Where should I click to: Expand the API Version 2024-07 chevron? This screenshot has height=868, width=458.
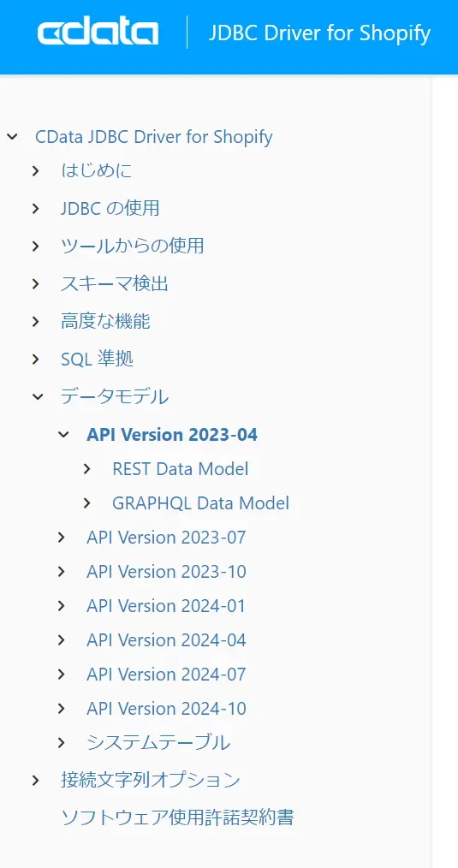[x=62, y=675]
